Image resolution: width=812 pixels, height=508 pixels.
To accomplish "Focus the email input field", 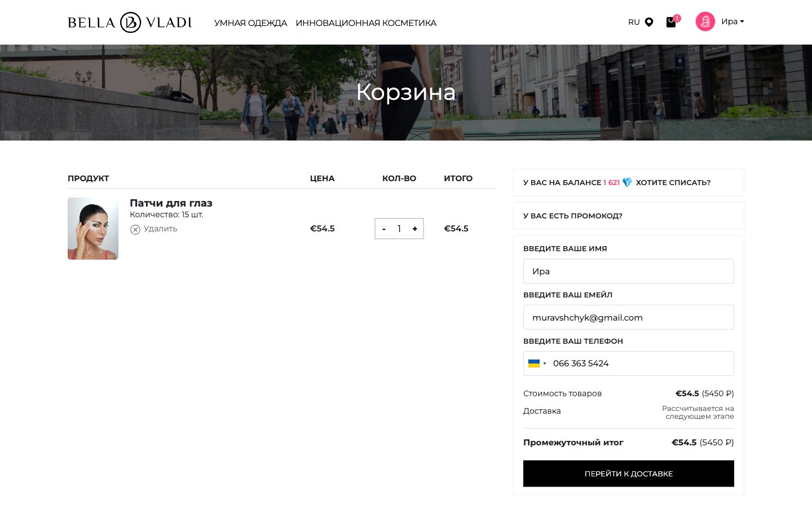I will (629, 317).
